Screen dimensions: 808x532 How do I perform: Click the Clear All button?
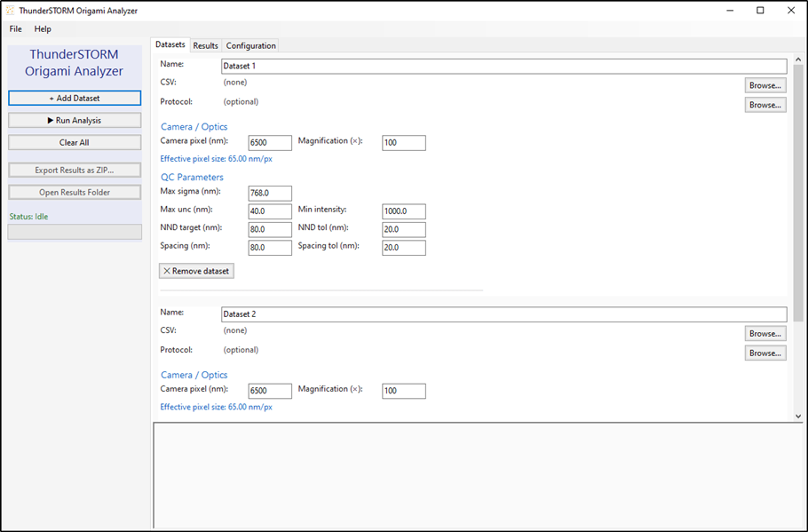coord(75,142)
